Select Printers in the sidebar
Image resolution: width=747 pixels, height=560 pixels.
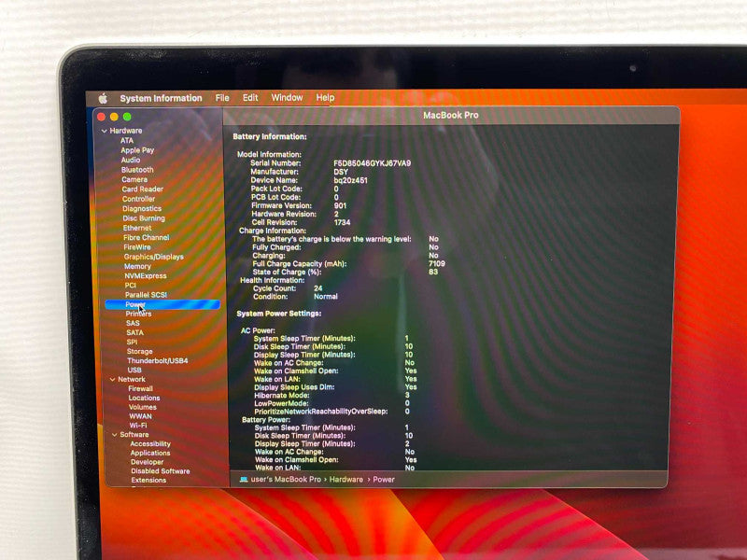138,314
